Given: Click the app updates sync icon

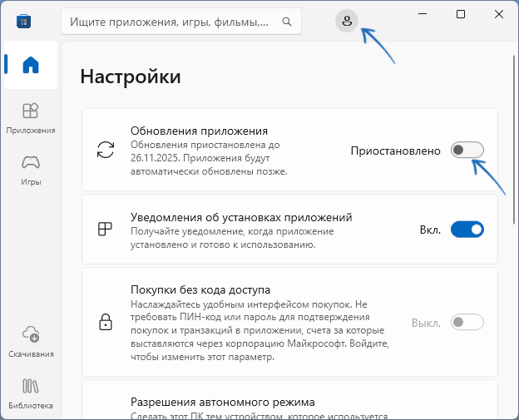Looking at the screenshot, I should (x=106, y=150).
